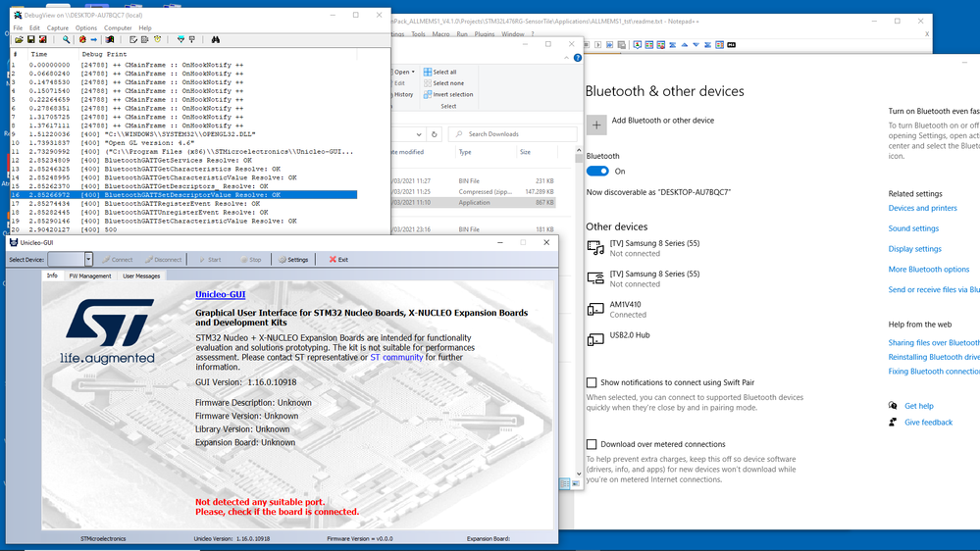The width and height of the screenshot is (980, 551).
Task: Click the binoculars Find icon in DebugView toolbar
Action: [216, 39]
